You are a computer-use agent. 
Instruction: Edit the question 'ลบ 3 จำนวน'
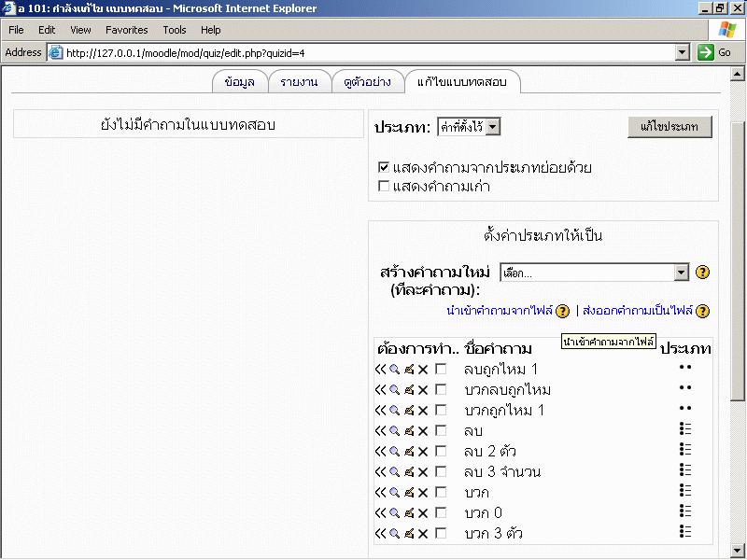(x=408, y=472)
